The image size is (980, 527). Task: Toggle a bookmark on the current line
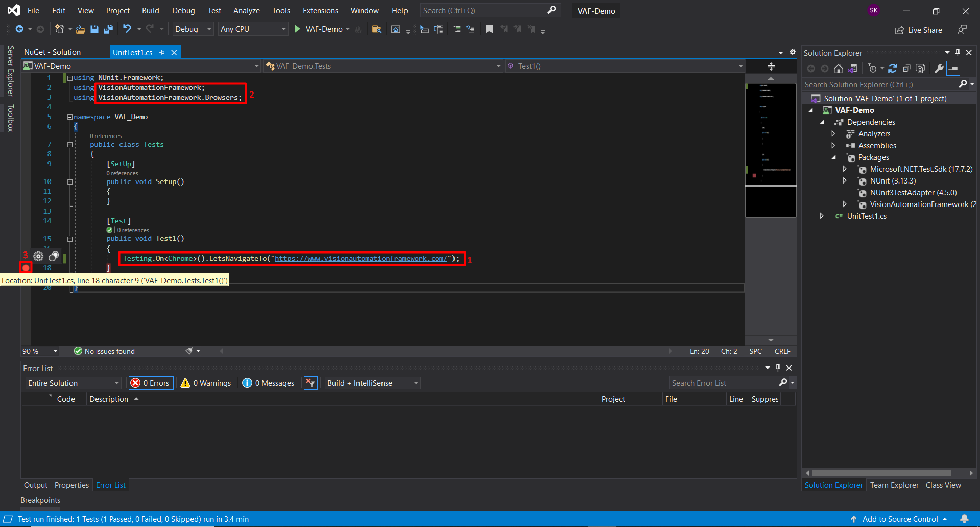pyautogui.click(x=489, y=29)
